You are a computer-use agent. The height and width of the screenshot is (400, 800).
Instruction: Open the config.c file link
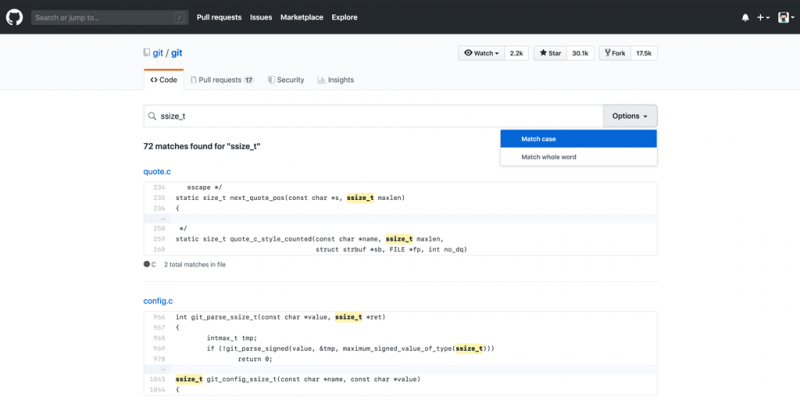158,301
